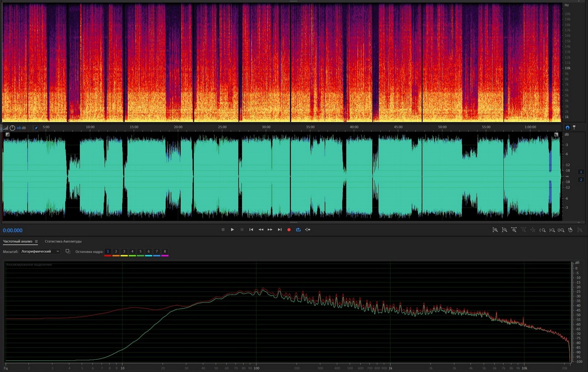The width and height of the screenshot is (588, 372).
Task: Toggle channel 1 enable button
Action: click(581, 172)
